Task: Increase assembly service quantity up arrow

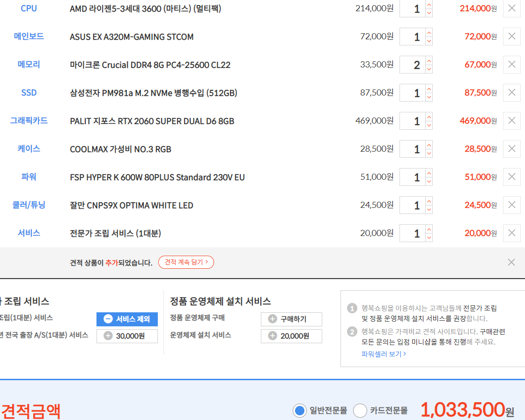Action: (x=429, y=229)
